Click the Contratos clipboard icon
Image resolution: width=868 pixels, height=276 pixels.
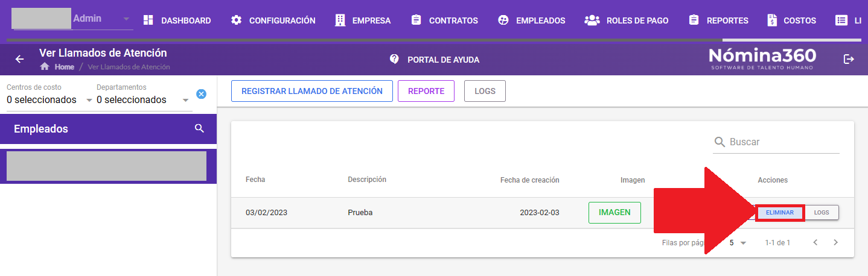[416, 20]
